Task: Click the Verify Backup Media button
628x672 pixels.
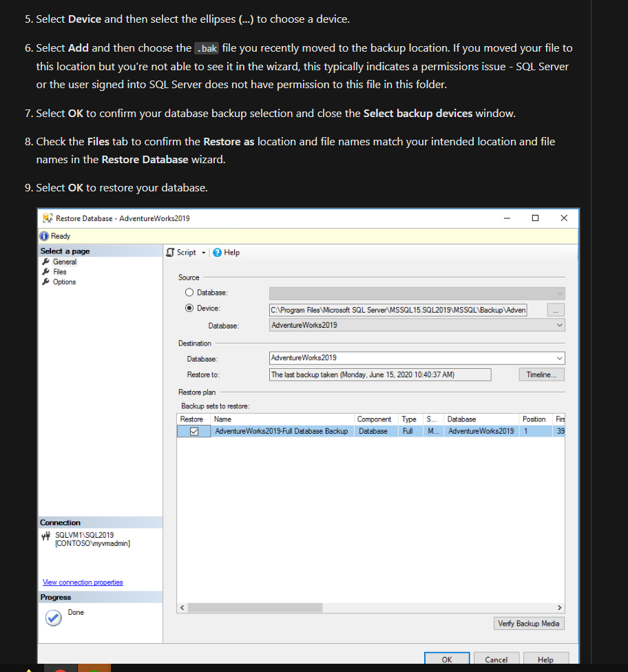Action: [528, 623]
